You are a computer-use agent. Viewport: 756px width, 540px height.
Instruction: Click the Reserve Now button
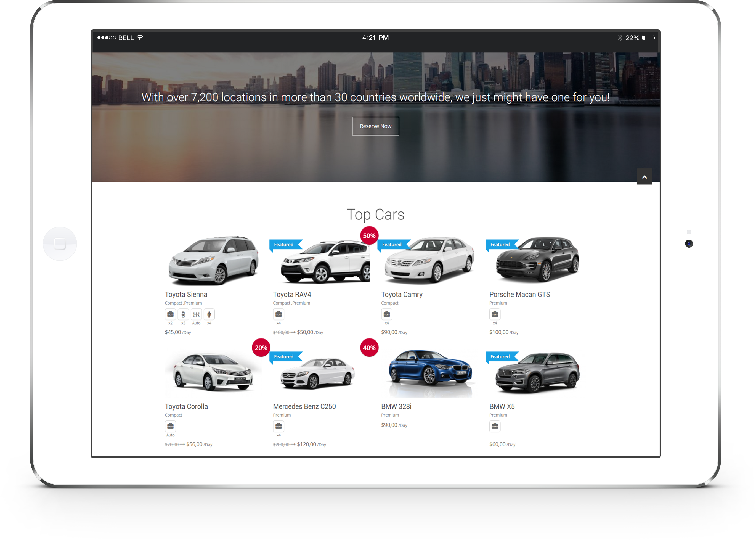(x=375, y=126)
